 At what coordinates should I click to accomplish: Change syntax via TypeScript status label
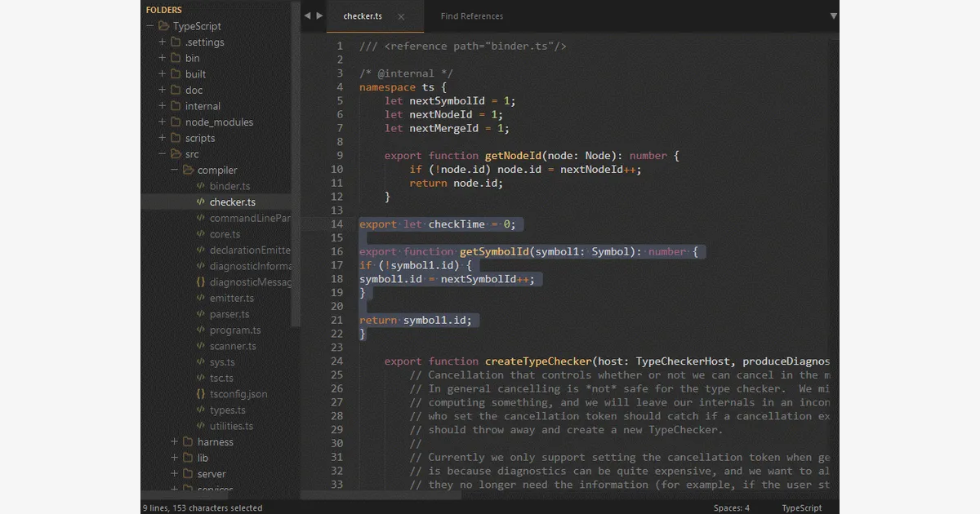coord(802,507)
